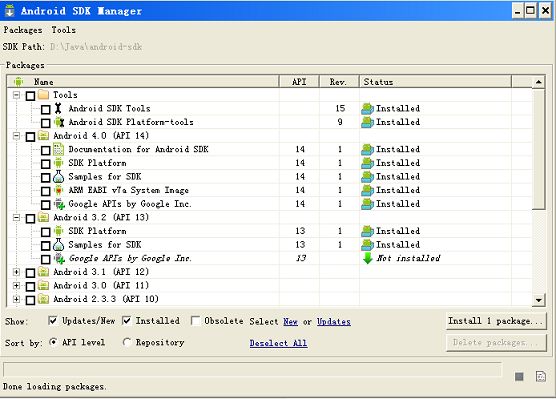
Task: Collapse the Android 4.0 (API 14) group
Action: 16,136
